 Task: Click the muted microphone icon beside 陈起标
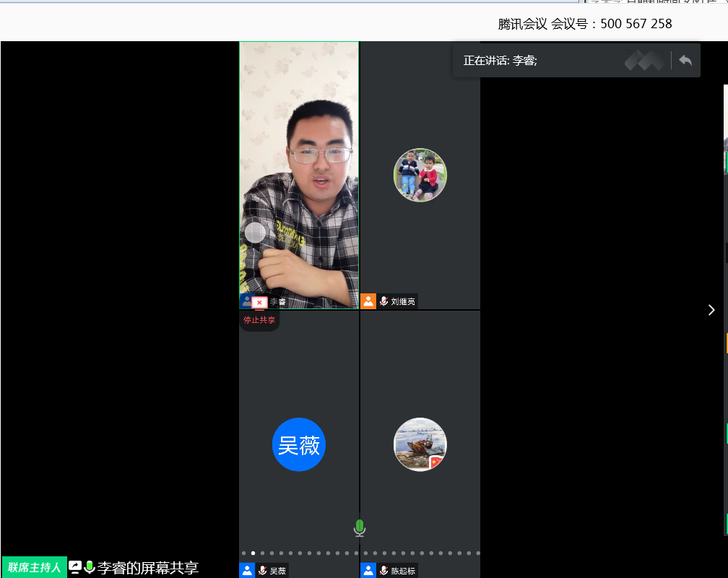coord(384,571)
